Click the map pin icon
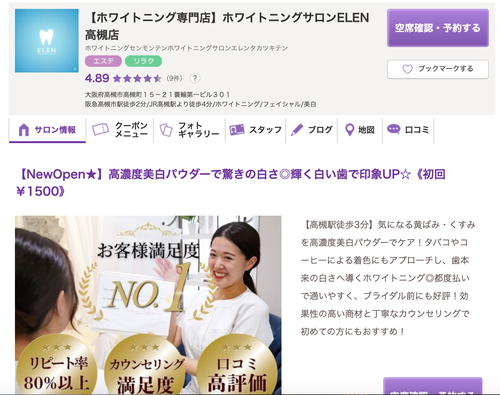 click(x=349, y=130)
